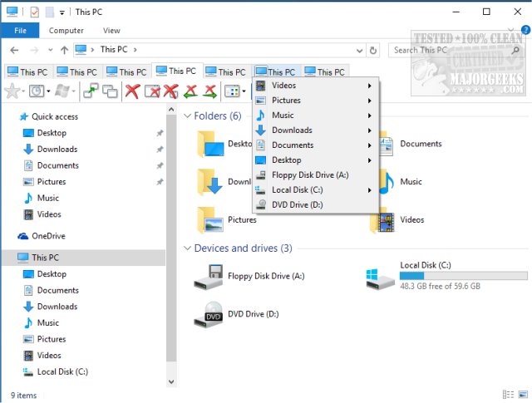
Task: Go up one level with Up arrow
Action: coord(64,50)
